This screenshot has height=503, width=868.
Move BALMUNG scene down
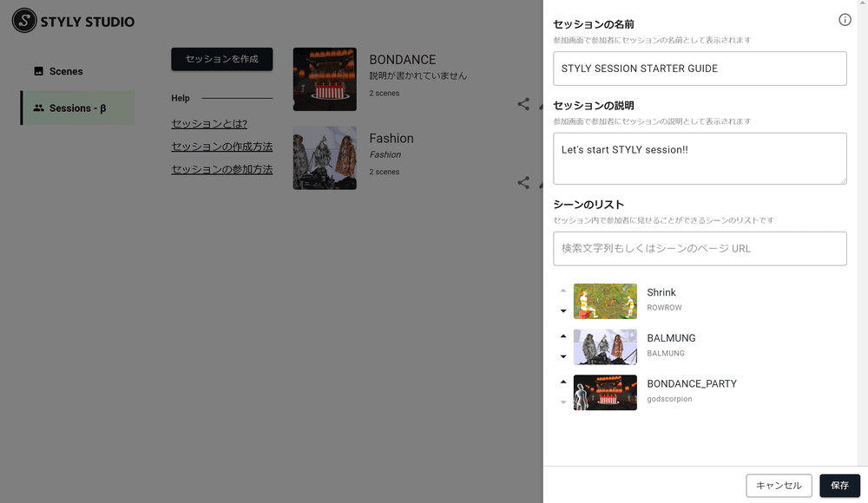563,357
